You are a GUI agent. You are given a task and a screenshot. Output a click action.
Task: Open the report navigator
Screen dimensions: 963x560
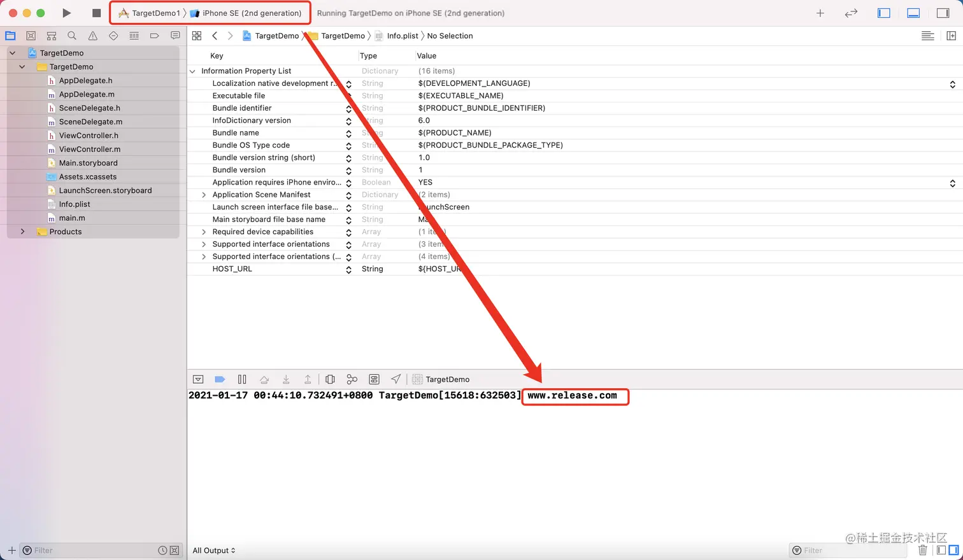pos(175,36)
